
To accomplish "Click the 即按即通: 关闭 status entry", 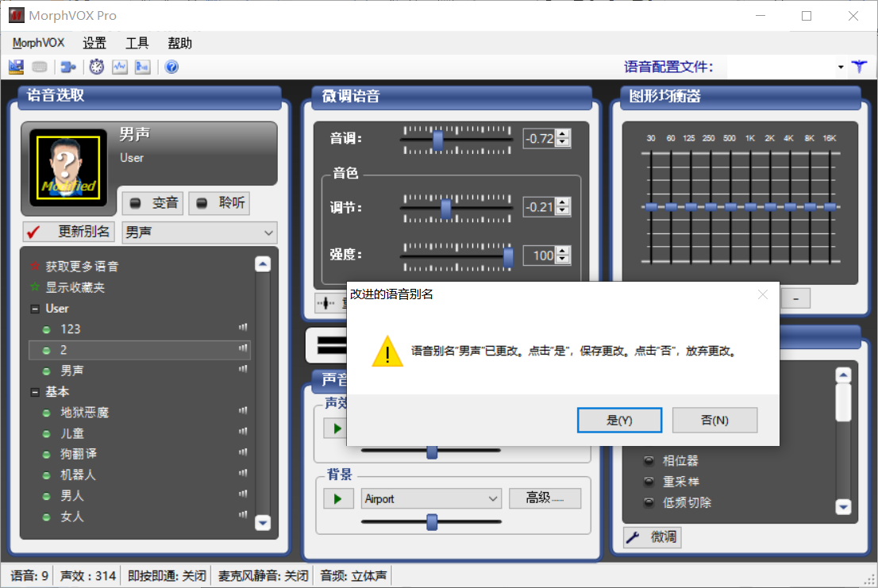I will (167, 575).
